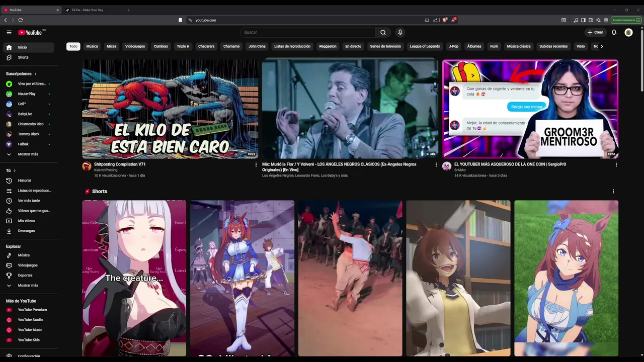The width and height of the screenshot is (644, 362).
Task: Bookmark this page with bookmark icon
Action: [180, 20]
